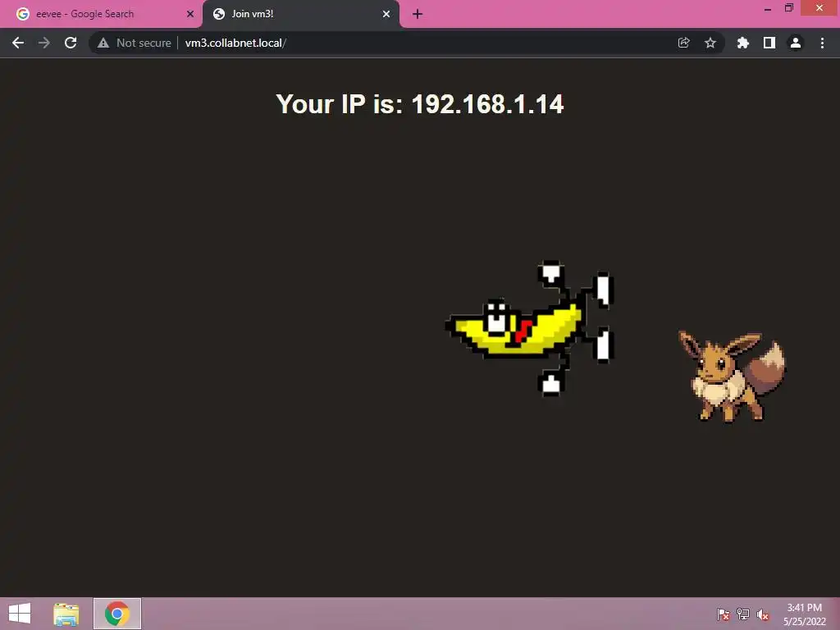Open File Explorer from the taskbar
This screenshot has width=840, height=630.
click(x=66, y=614)
